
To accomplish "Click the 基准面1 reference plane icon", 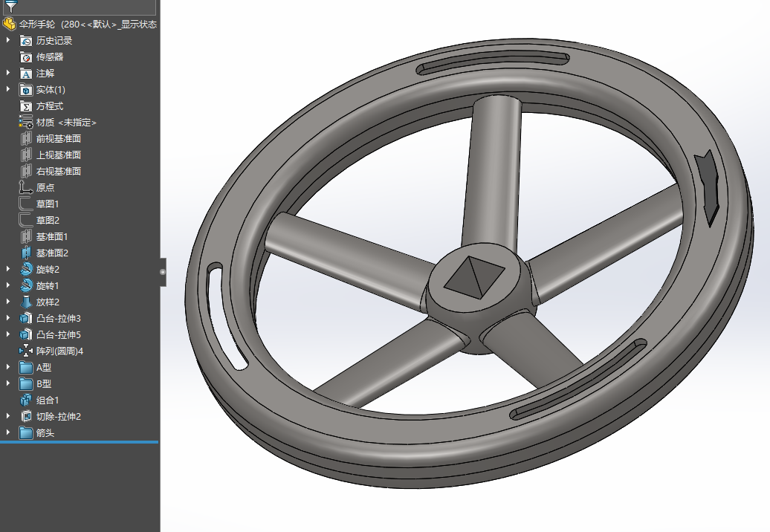I will (x=25, y=236).
